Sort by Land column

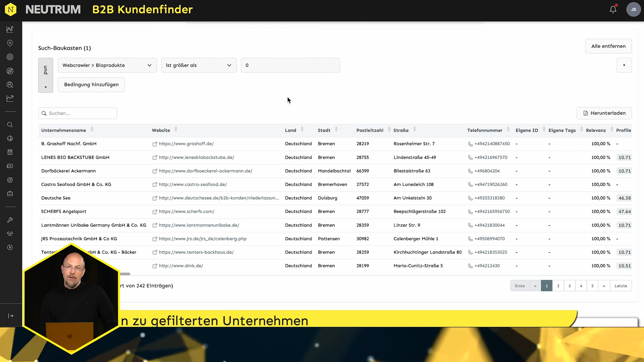click(302, 130)
